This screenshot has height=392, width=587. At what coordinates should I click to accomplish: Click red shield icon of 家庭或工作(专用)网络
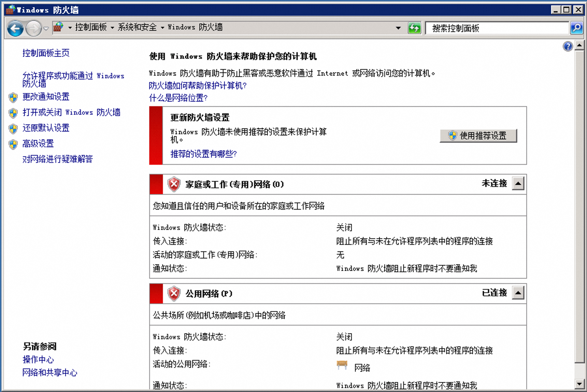point(174,184)
